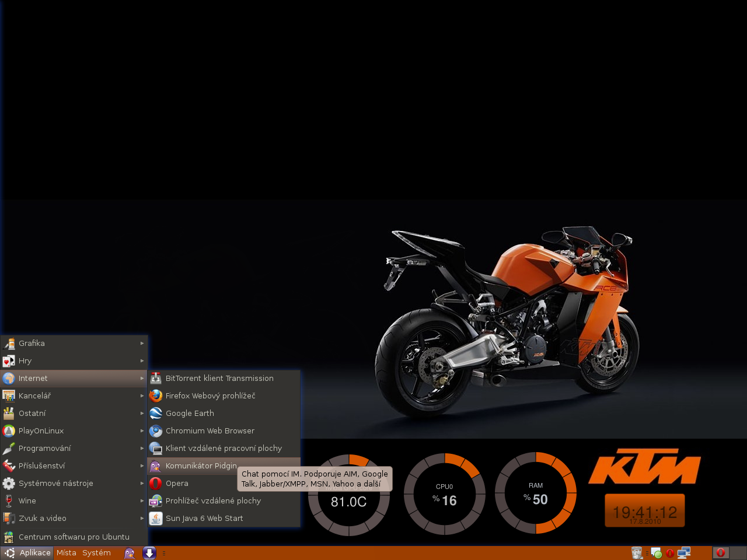Launch BitTorrent klient Transmission from Internet submenu
The image size is (747, 560).
(x=219, y=378)
